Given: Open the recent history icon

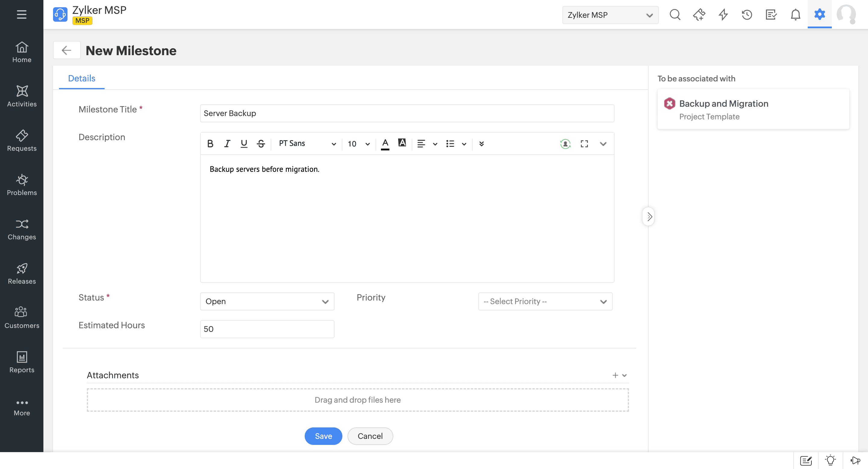Looking at the screenshot, I should pos(747,15).
